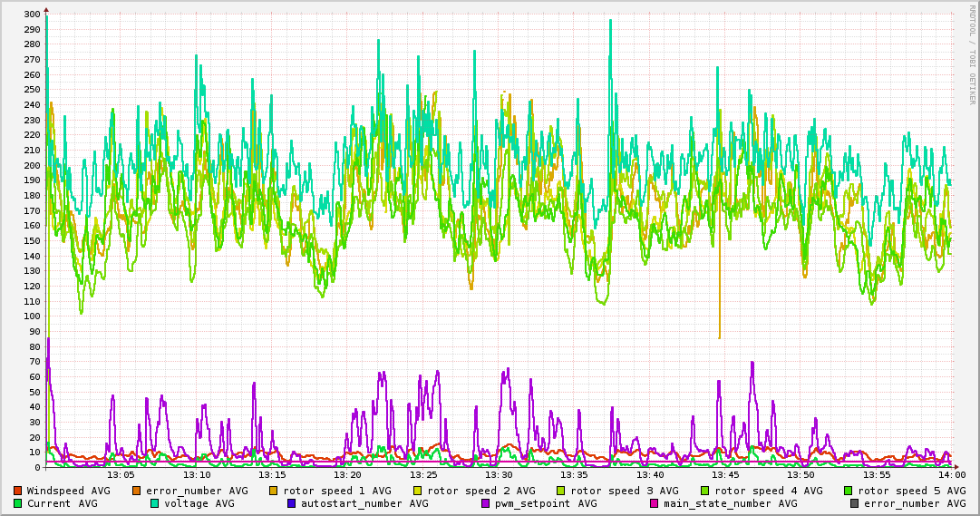
Task: Select the purple pwm_setpoint AVG color box
Action: (486, 503)
